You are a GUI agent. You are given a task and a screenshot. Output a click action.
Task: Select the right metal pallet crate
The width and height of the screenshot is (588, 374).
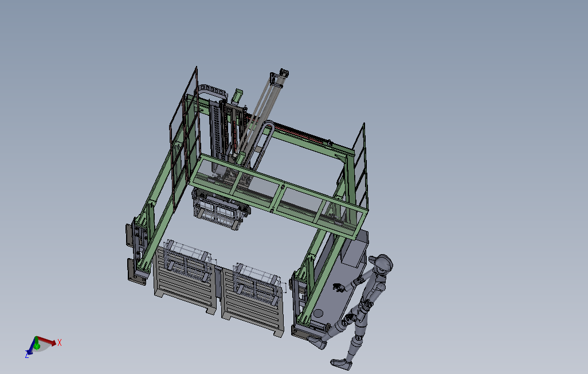[253, 302]
